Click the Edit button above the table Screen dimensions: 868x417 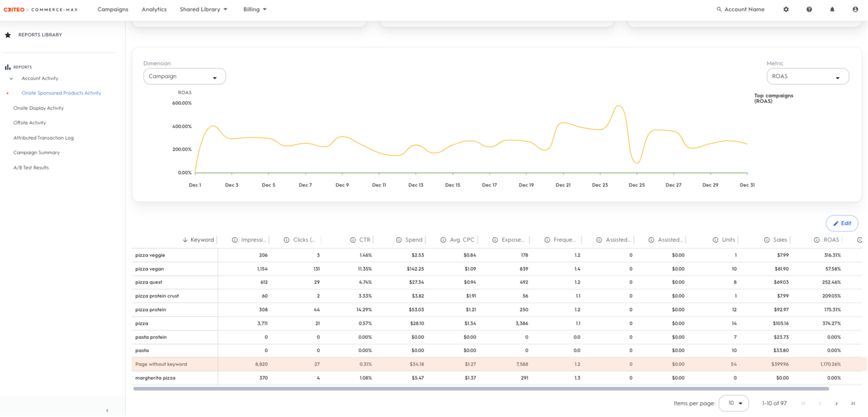click(842, 223)
